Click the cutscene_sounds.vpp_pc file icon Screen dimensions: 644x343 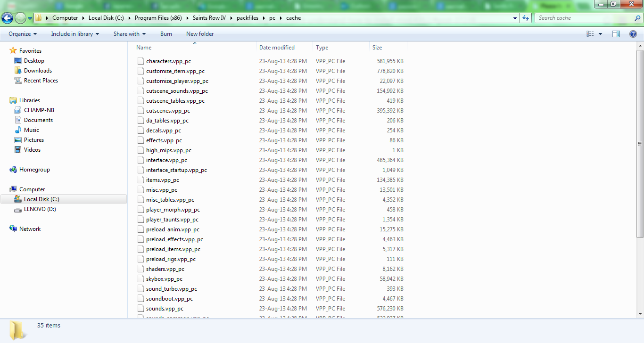point(140,91)
